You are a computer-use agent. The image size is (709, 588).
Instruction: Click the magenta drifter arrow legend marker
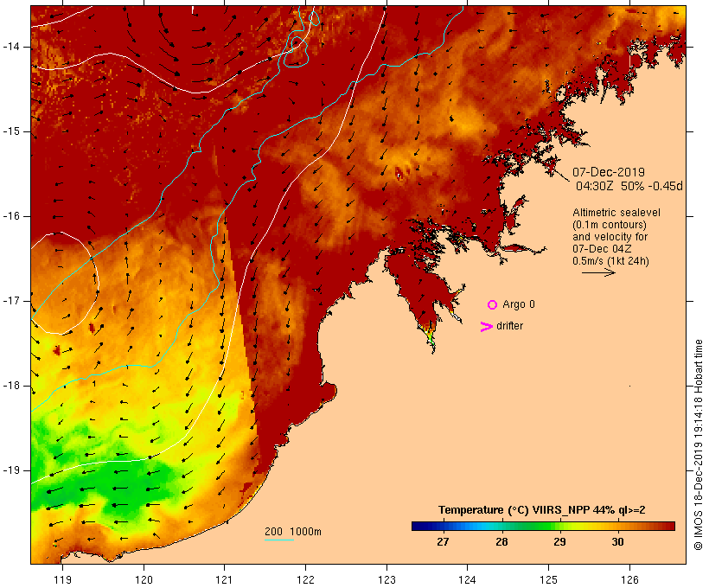click(486, 327)
